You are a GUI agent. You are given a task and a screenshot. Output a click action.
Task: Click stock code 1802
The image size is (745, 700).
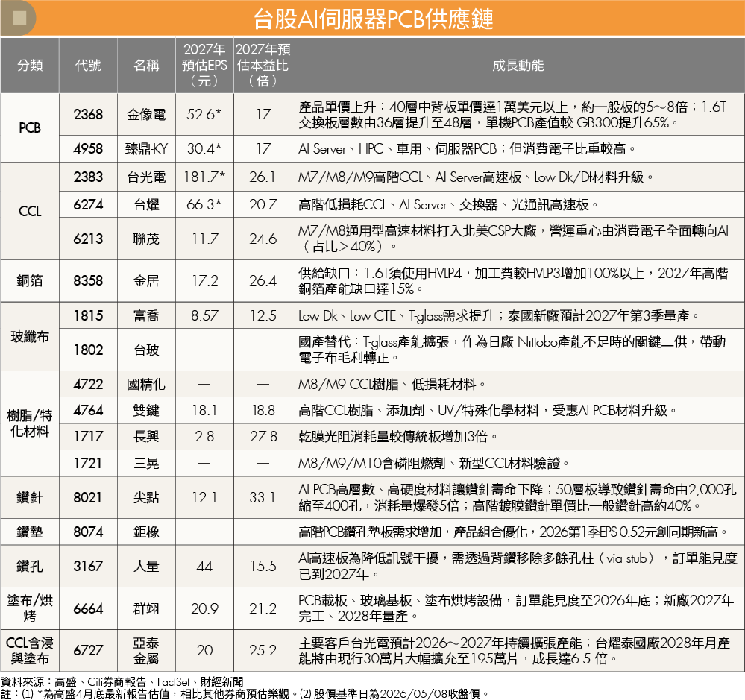[x=88, y=350]
